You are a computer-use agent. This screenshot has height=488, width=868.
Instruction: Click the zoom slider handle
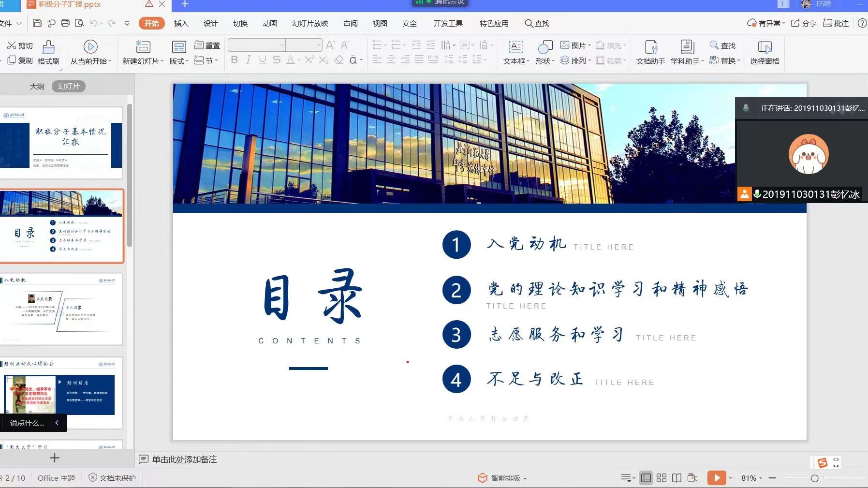pyautogui.click(x=815, y=478)
